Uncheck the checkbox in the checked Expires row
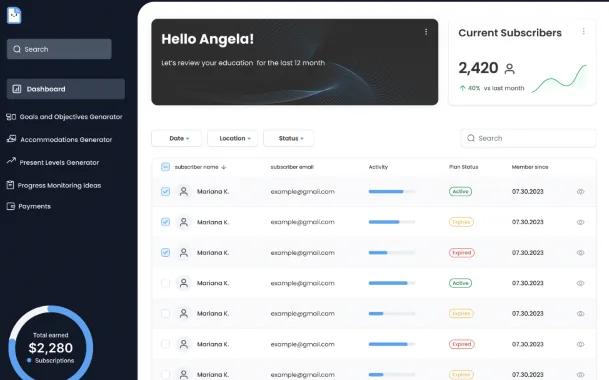This screenshot has height=380, width=609. (165, 222)
